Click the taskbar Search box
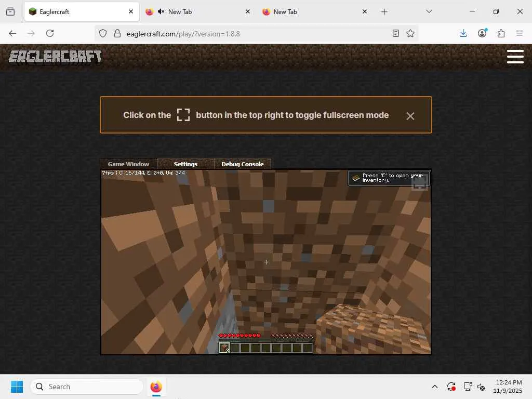 pyautogui.click(x=87, y=387)
